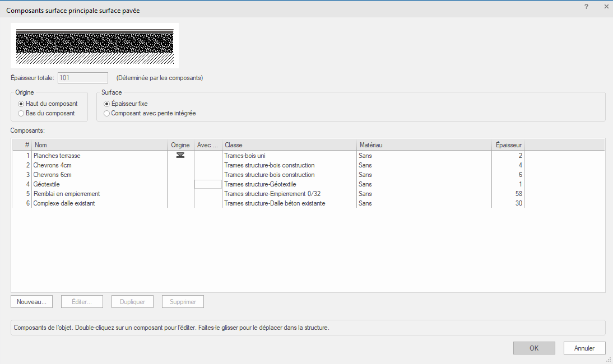Image resolution: width=613 pixels, height=364 pixels.
Task: Click the help question mark icon
Action: [x=586, y=6]
